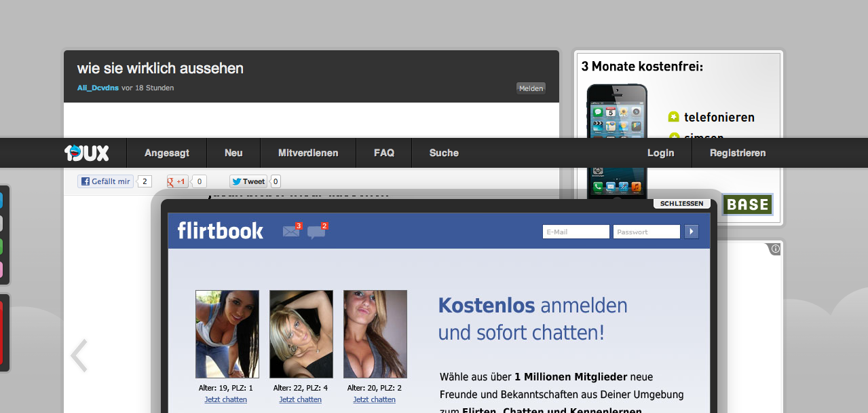The height and width of the screenshot is (413, 868).
Task: Report the post with Melden button
Action: click(x=531, y=88)
